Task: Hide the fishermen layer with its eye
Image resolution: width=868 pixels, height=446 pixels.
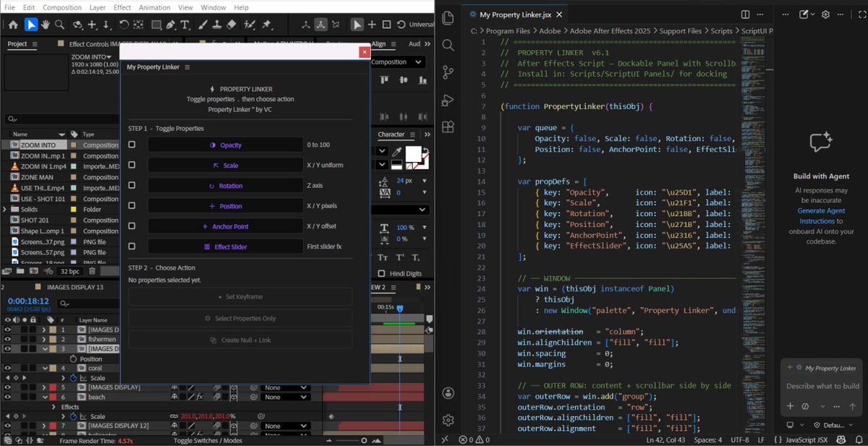Action: (8, 339)
